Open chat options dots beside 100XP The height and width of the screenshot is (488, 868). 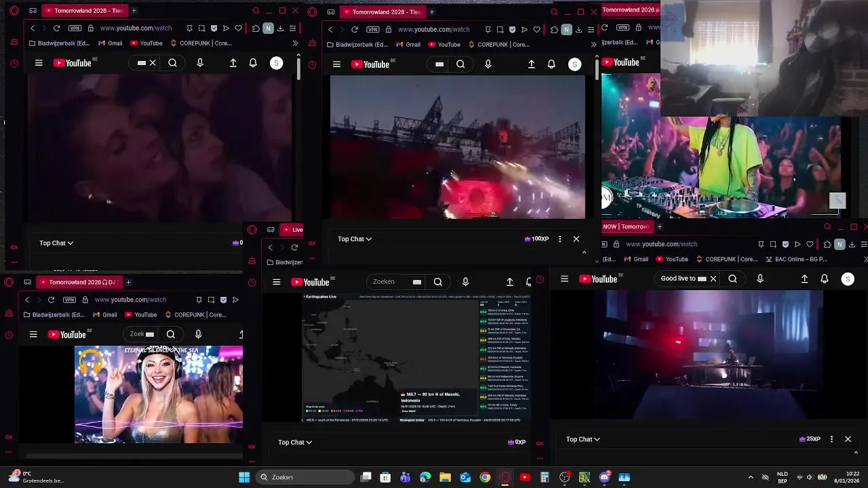[559, 239]
